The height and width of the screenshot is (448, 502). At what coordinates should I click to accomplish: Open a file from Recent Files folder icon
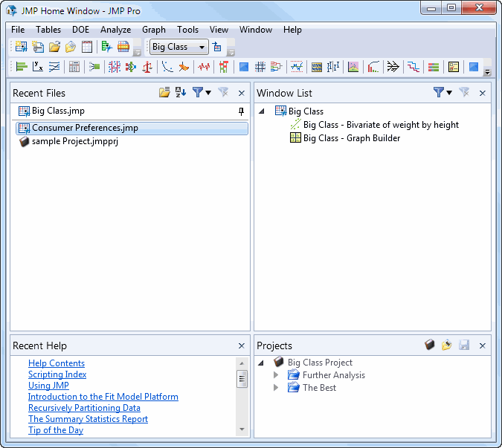coord(164,92)
